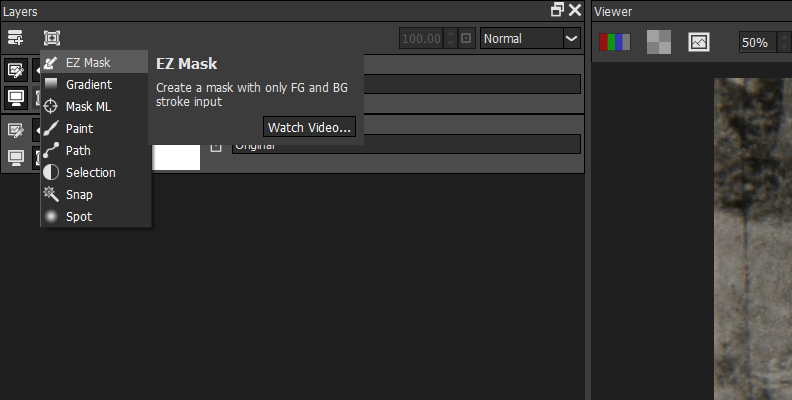Click the image view icon in Viewer
This screenshot has height=400, width=792.
click(699, 42)
